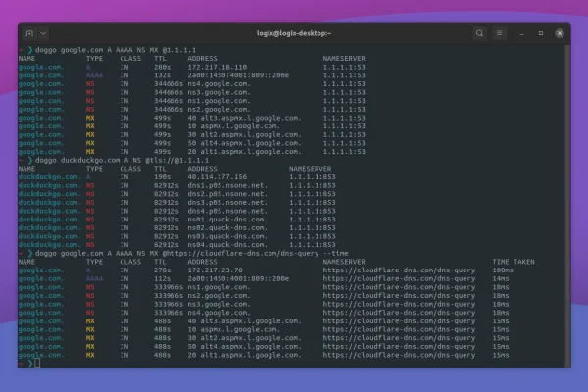Select dns3.p05.nsone.net. address

click(x=227, y=203)
